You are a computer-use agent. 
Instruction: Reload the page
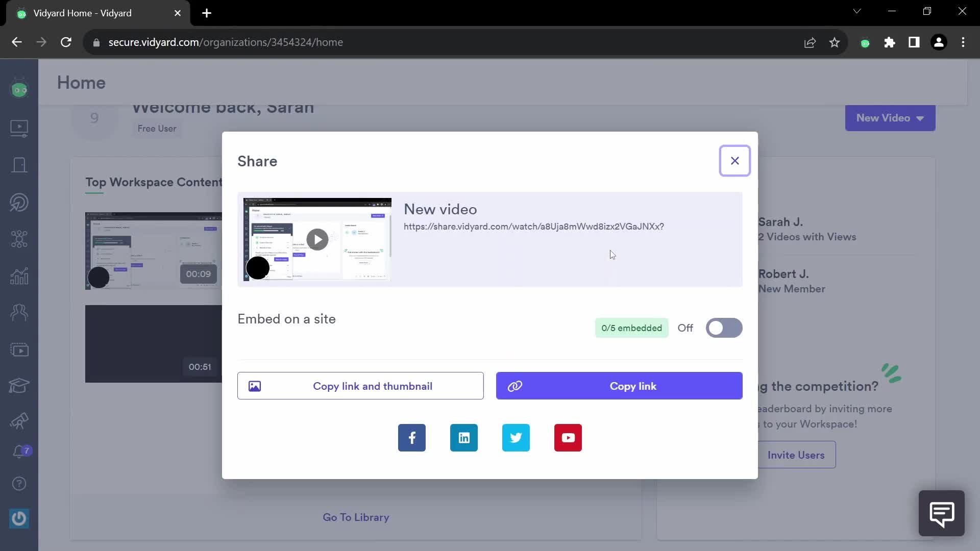[x=66, y=42]
